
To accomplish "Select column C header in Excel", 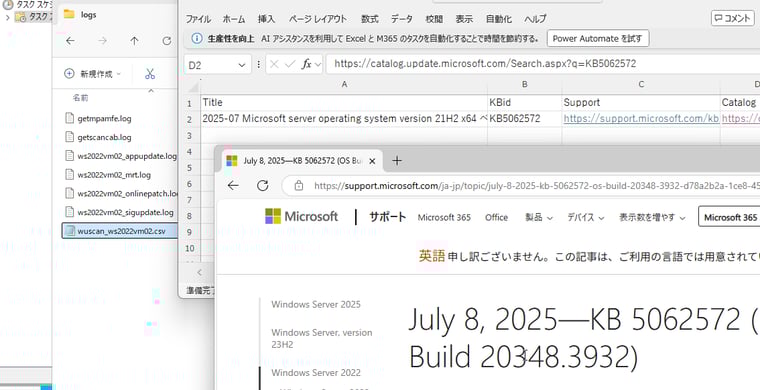I will pos(641,84).
